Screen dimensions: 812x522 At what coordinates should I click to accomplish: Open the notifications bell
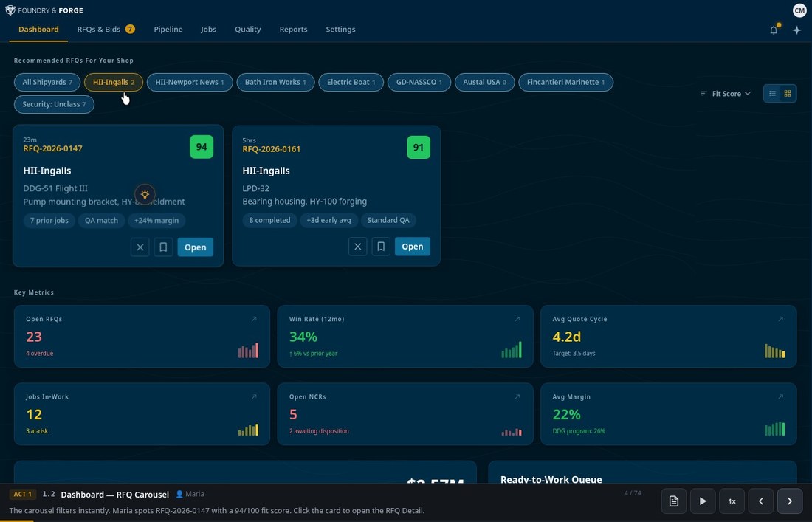[773, 30]
